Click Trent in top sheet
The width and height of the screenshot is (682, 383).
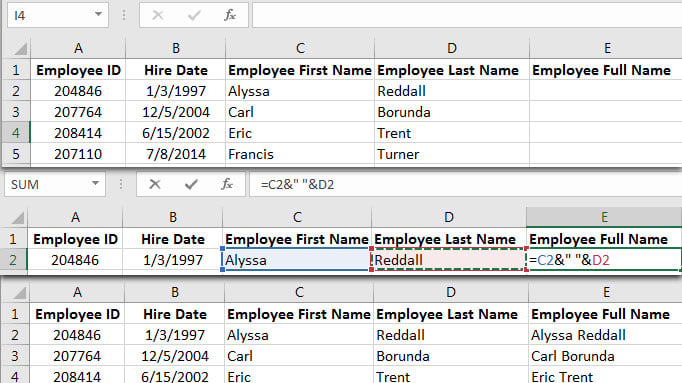[x=451, y=133]
